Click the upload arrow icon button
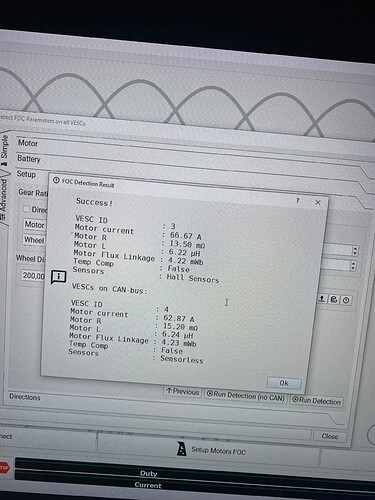Image resolution: width=375 pixels, height=500 pixels. pyautogui.click(x=322, y=299)
